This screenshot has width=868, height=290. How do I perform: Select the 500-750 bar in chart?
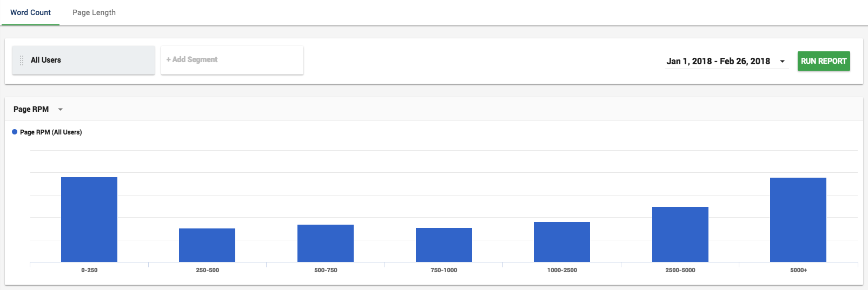point(326,243)
